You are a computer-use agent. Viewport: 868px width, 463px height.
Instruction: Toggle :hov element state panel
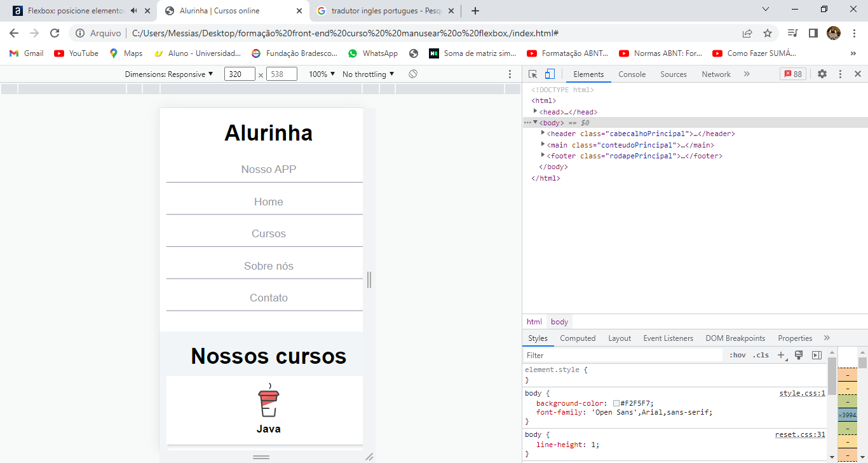click(738, 355)
